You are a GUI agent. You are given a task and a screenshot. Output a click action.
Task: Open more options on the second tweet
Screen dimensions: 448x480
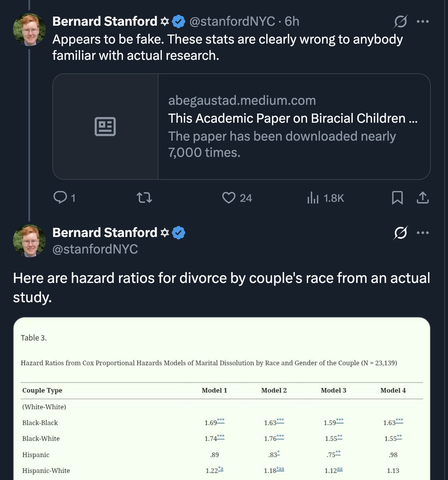[x=423, y=233]
